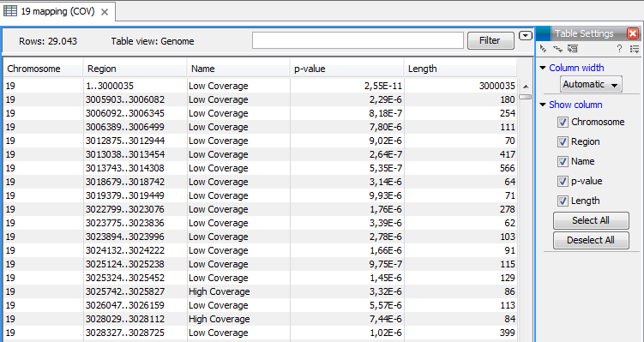Close the 19 mapping (COV) tab
The height and width of the screenshot is (342, 644).
point(105,12)
